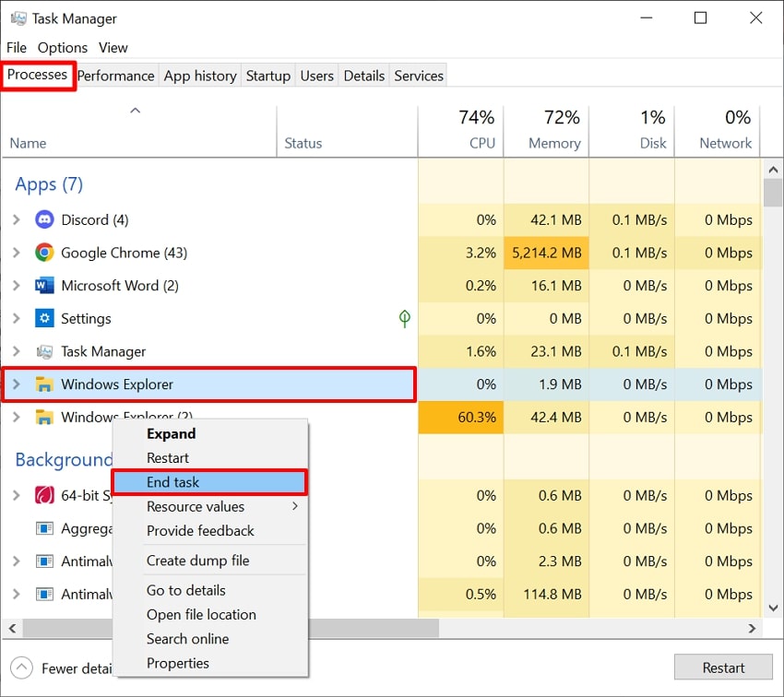Open the Resource values submenu
Viewport: 784px width, 697px height.
point(196,506)
